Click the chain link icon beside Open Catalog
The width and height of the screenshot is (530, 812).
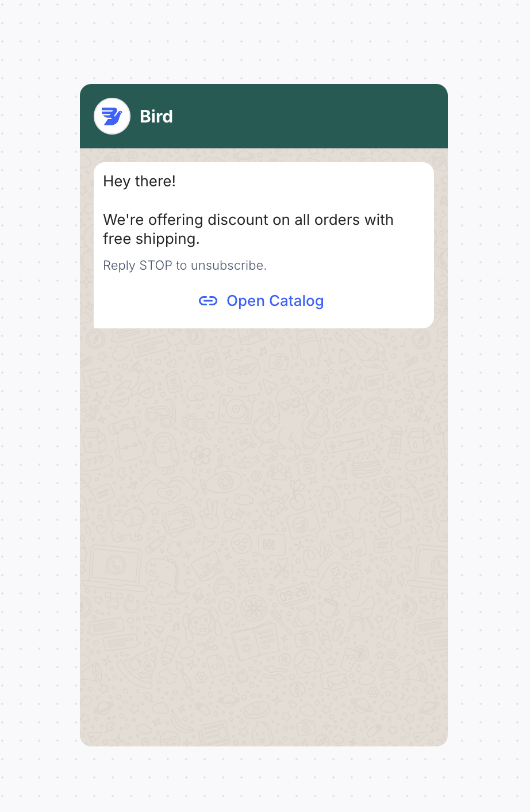208,301
